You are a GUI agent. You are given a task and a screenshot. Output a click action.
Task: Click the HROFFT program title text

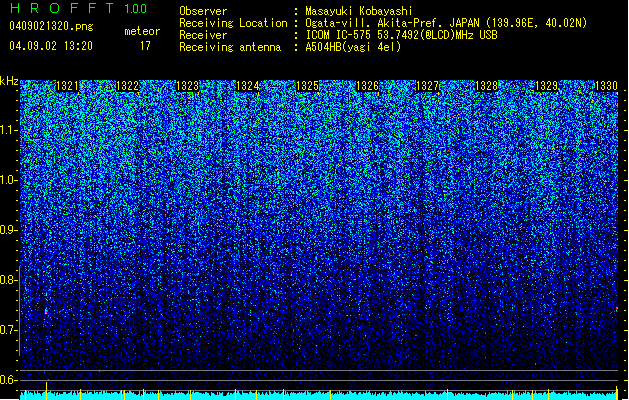(x=62, y=8)
